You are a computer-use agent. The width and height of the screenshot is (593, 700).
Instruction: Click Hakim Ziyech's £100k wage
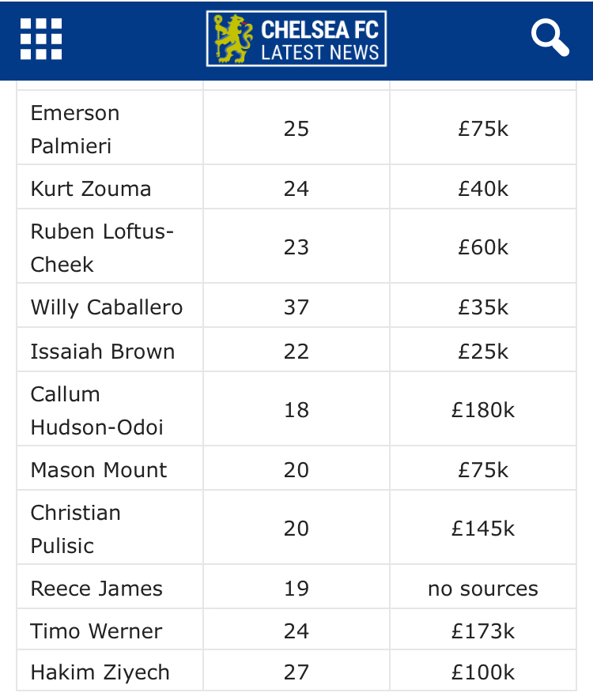point(483,672)
